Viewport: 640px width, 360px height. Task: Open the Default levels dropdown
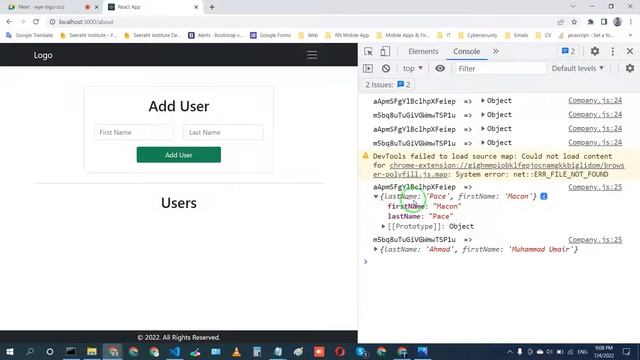(578, 69)
